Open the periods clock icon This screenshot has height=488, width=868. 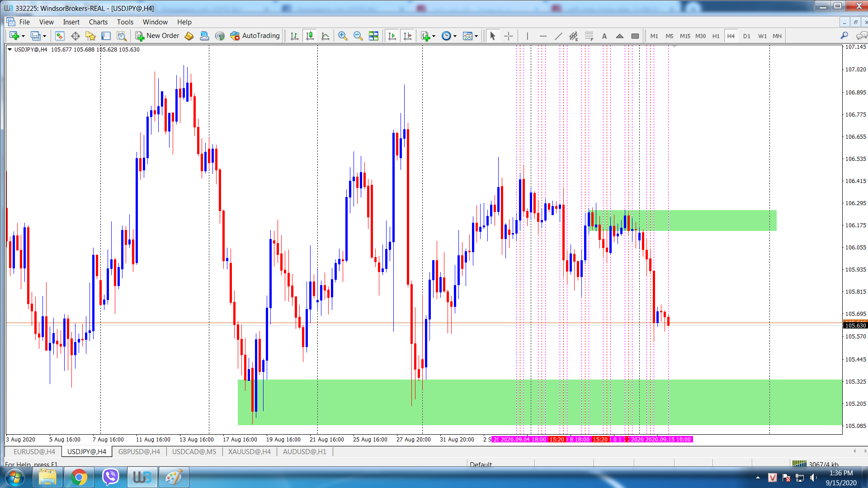tap(446, 36)
